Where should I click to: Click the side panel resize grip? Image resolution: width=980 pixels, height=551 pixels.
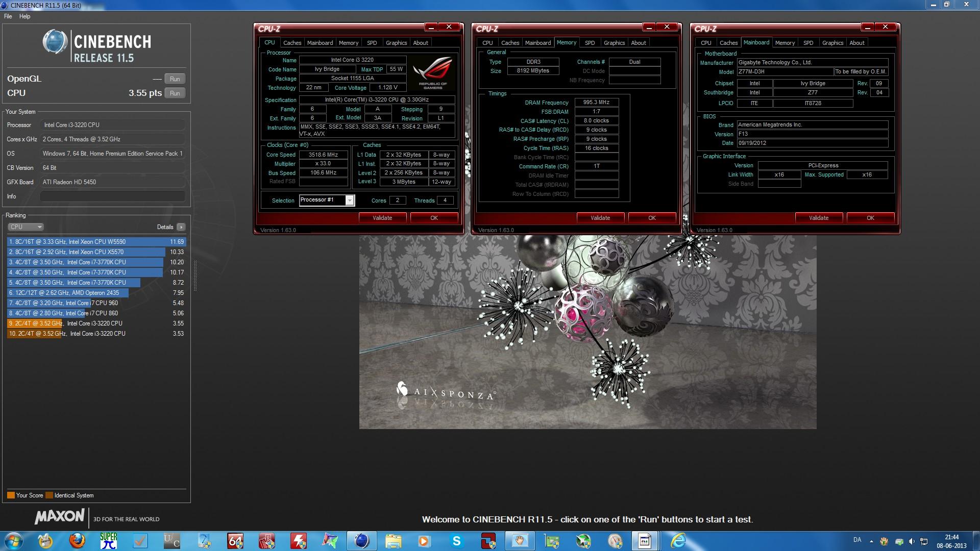pos(195,275)
